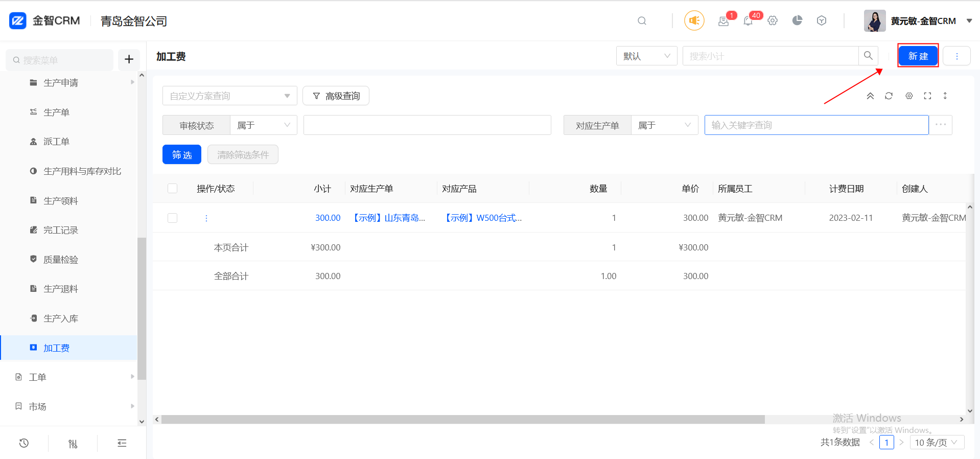Open the 300.00 subtotal link
The width and height of the screenshot is (980, 459).
click(x=328, y=218)
